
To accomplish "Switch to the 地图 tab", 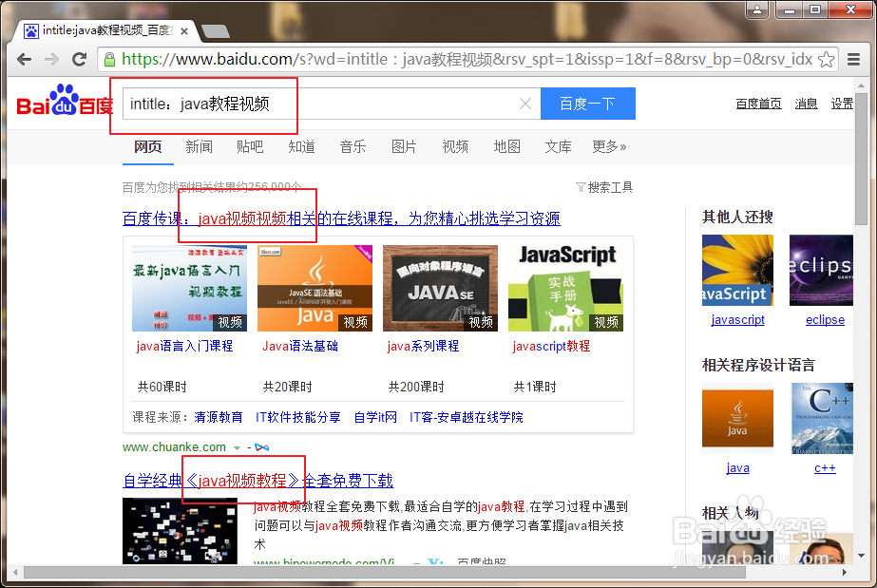I will pos(506,146).
